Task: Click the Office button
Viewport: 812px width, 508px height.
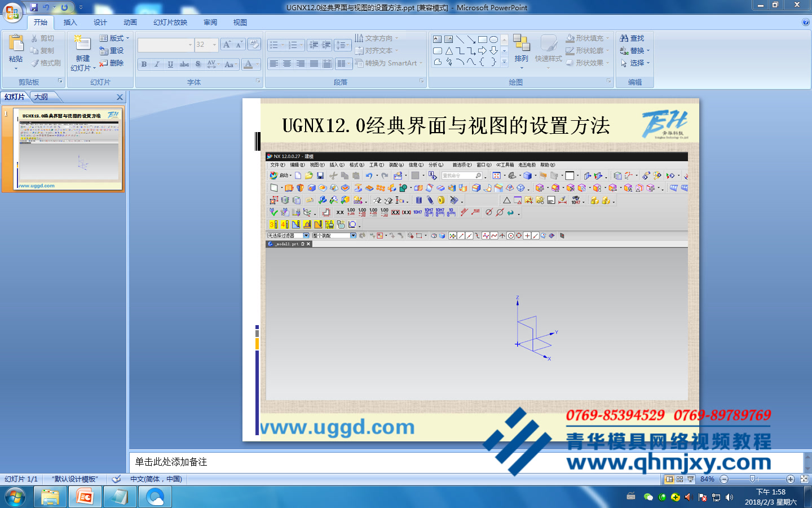Action: point(12,11)
